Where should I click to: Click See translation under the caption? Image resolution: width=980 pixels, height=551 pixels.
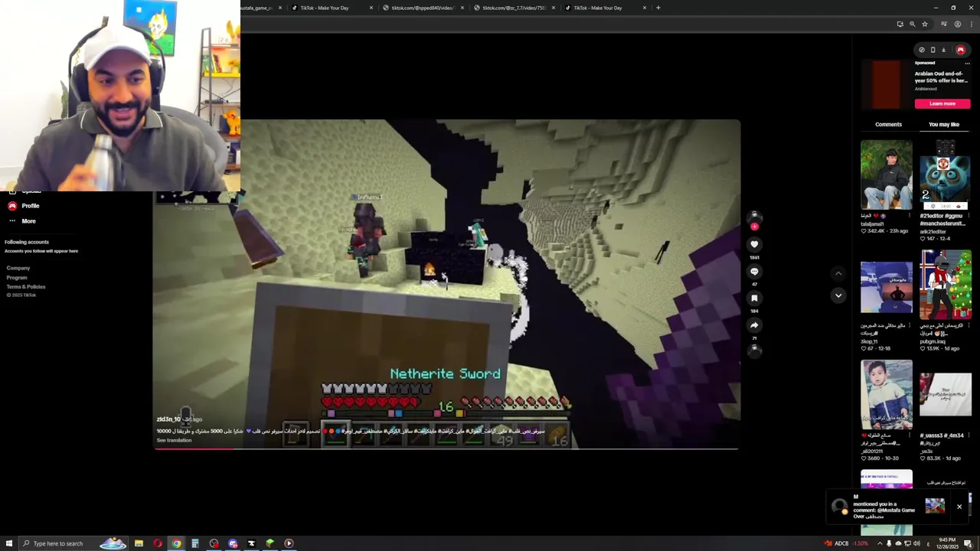tap(174, 440)
